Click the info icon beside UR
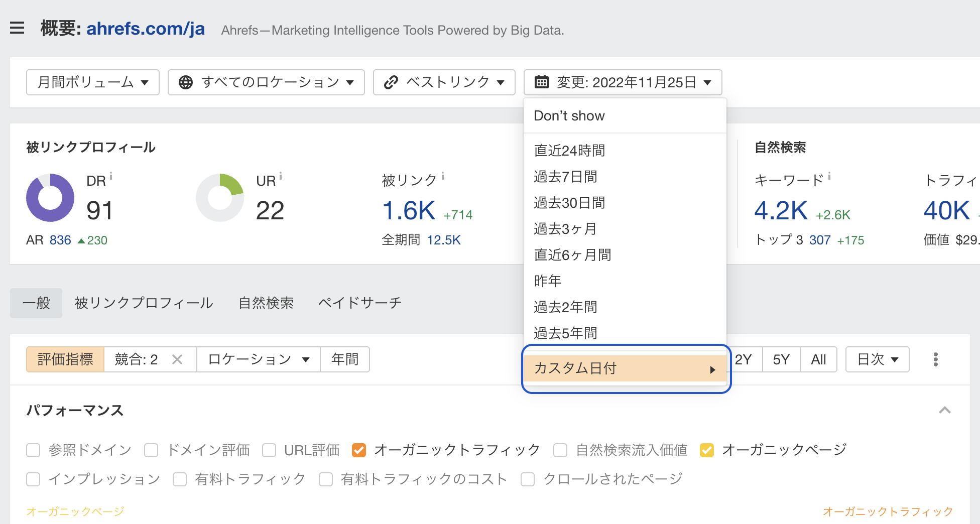980x524 pixels. coord(281,176)
